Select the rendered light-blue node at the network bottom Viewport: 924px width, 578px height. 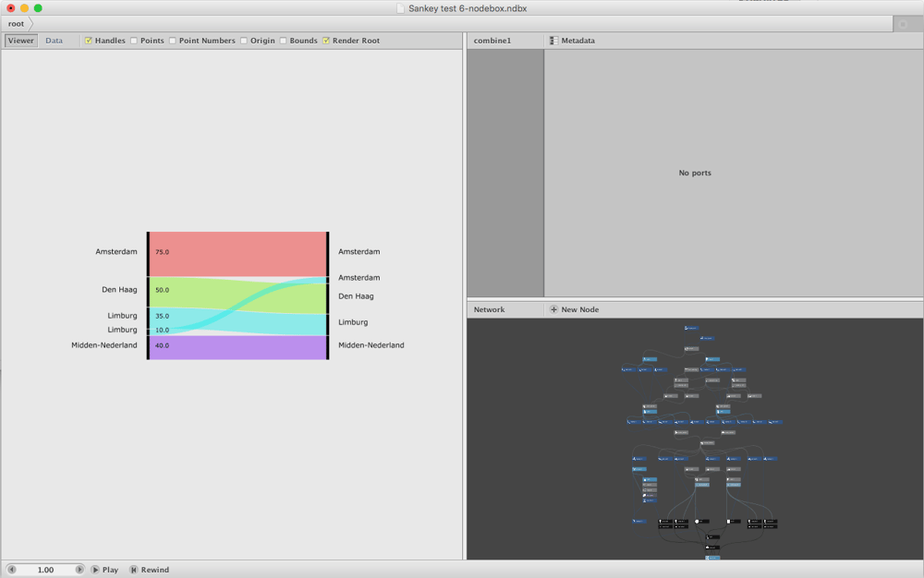(x=712, y=558)
